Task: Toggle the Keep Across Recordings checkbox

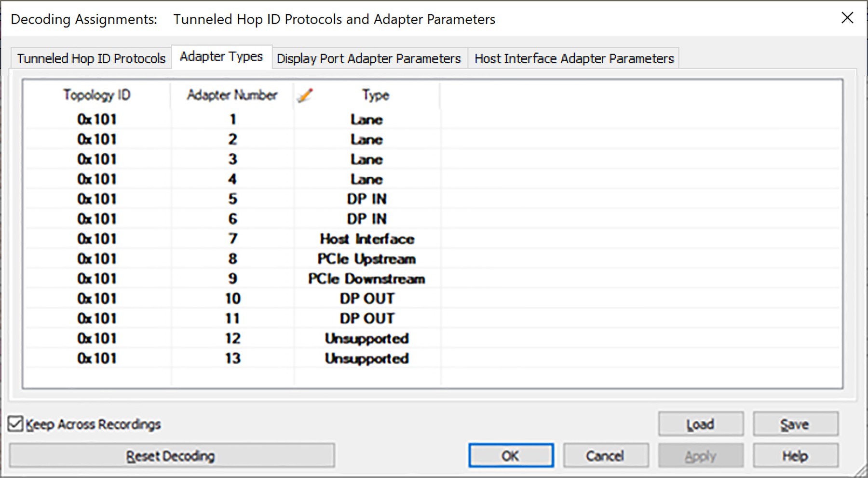Action: pos(15,424)
